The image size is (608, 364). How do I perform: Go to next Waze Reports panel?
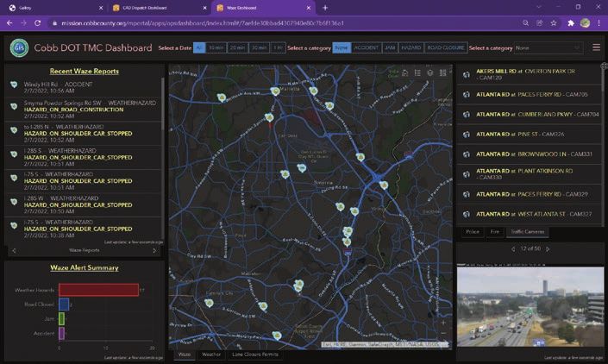(154, 250)
